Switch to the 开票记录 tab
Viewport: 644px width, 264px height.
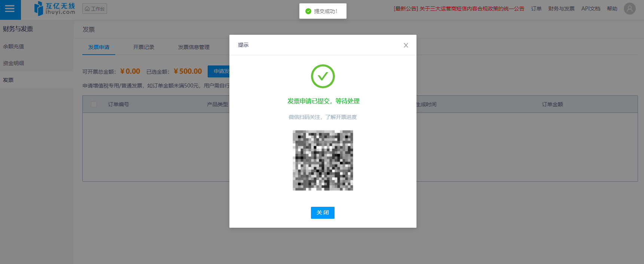[144, 47]
